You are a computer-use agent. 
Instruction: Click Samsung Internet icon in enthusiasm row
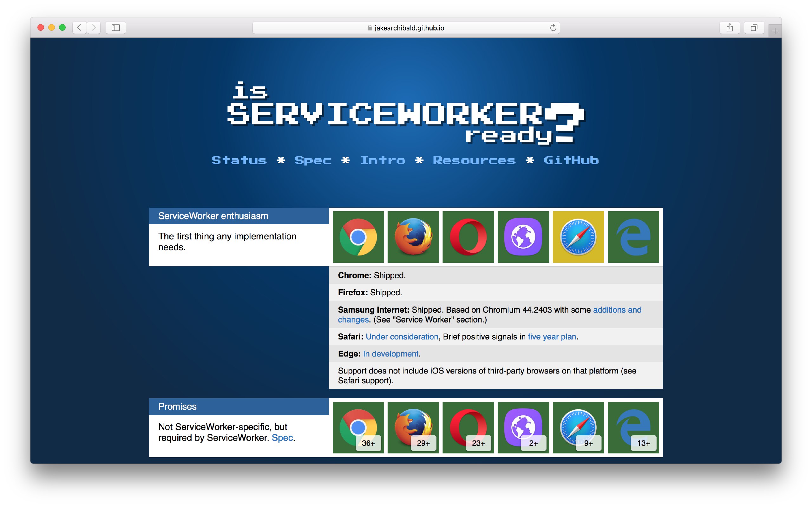523,237
